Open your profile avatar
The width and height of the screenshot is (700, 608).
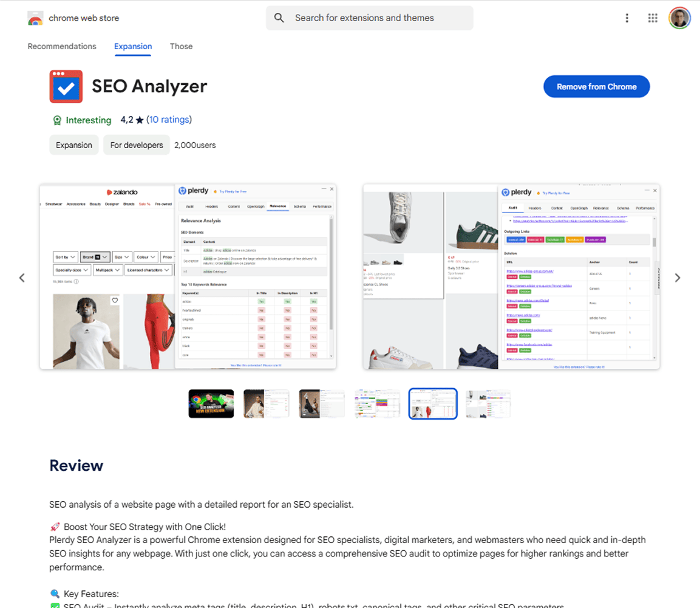click(679, 18)
